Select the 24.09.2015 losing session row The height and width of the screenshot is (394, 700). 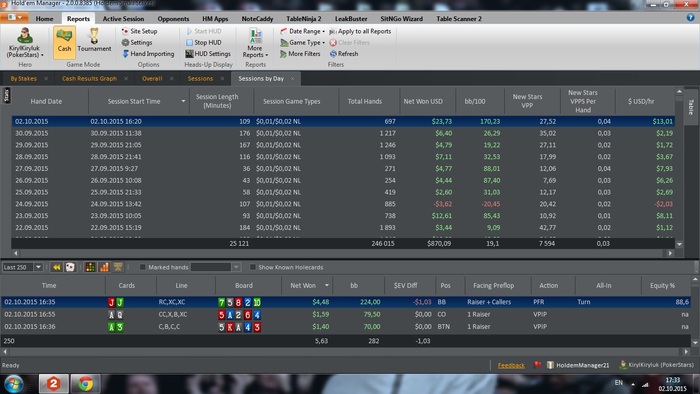(343, 204)
